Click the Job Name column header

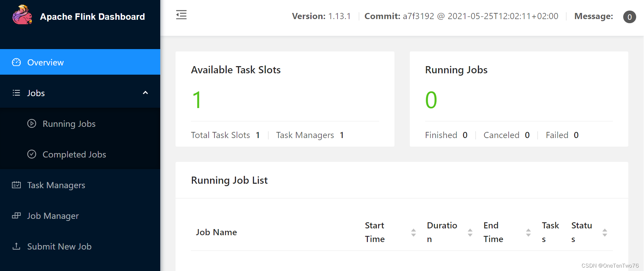tap(216, 232)
